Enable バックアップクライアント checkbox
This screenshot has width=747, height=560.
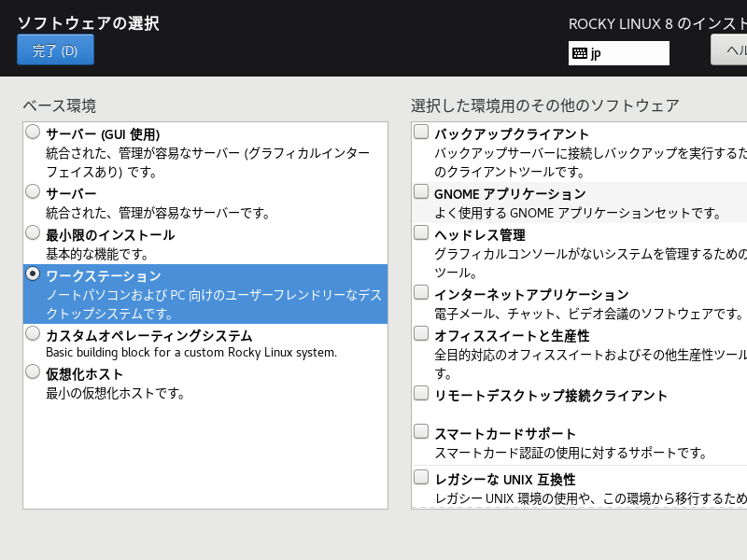(421, 132)
